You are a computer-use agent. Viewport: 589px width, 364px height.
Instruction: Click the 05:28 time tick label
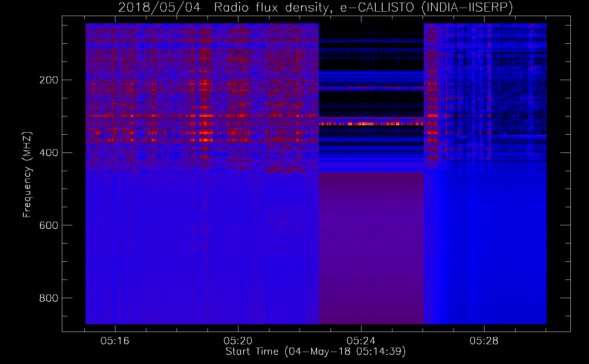484,341
